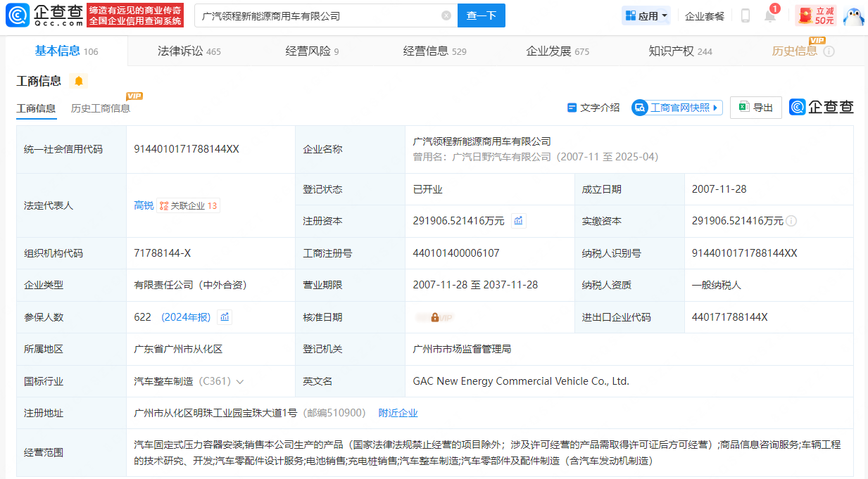The height and width of the screenshot is (479, 868).
Task: Click former name 广汽日野汽车有限公司 text
Action: [501, 157]
